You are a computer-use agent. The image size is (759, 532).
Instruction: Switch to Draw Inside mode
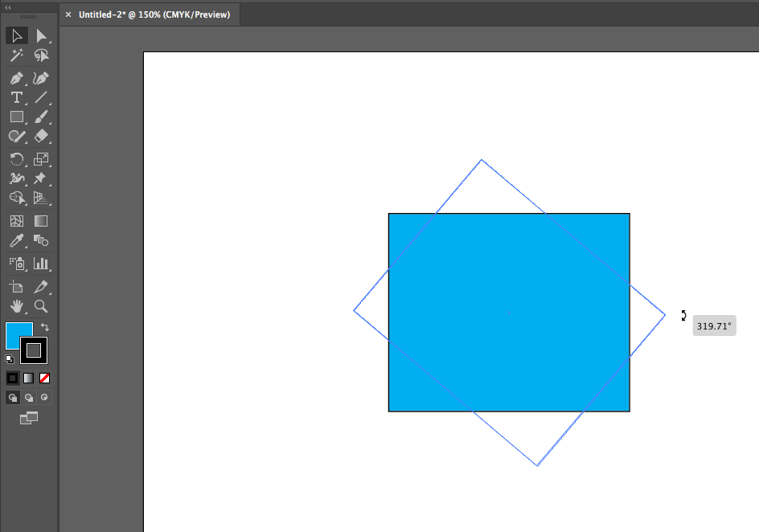45,397
